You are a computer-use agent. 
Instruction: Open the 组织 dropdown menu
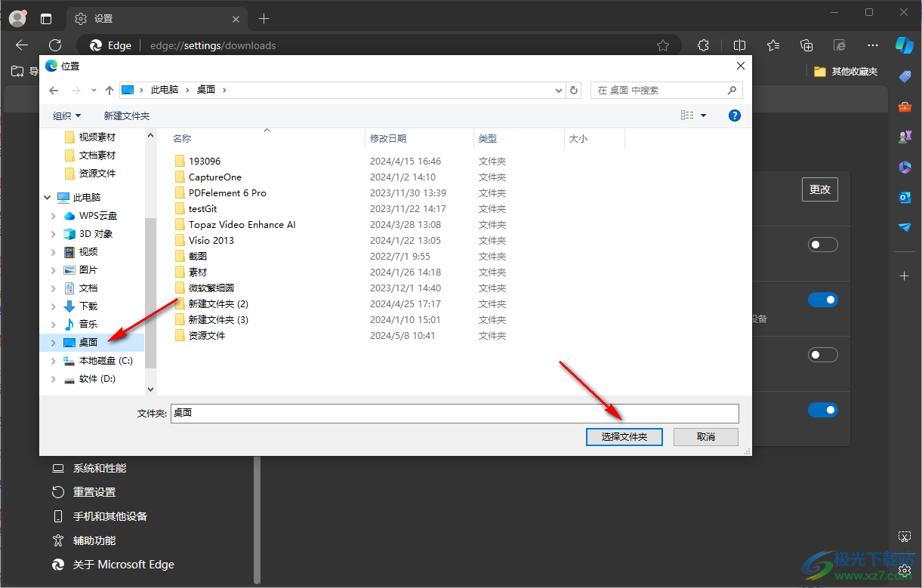(66, 115)
